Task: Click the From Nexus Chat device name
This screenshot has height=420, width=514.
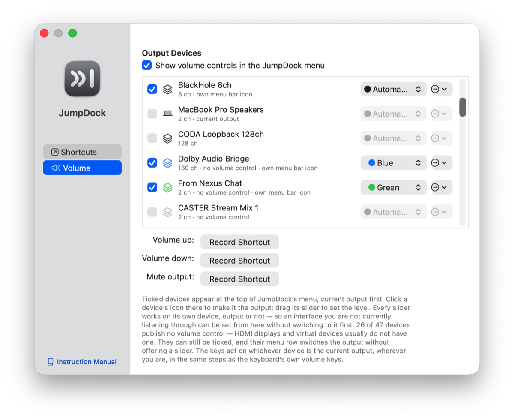Action: (x=210, y=183)
